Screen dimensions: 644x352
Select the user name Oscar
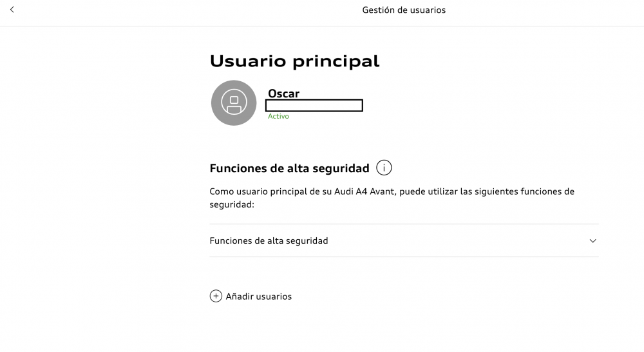point(284,93)
